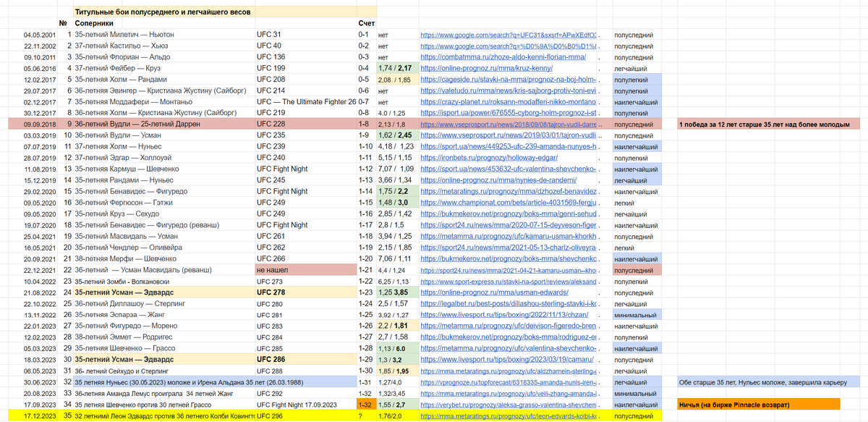Click the orange score cell '1-32'

tap(367, 405)
